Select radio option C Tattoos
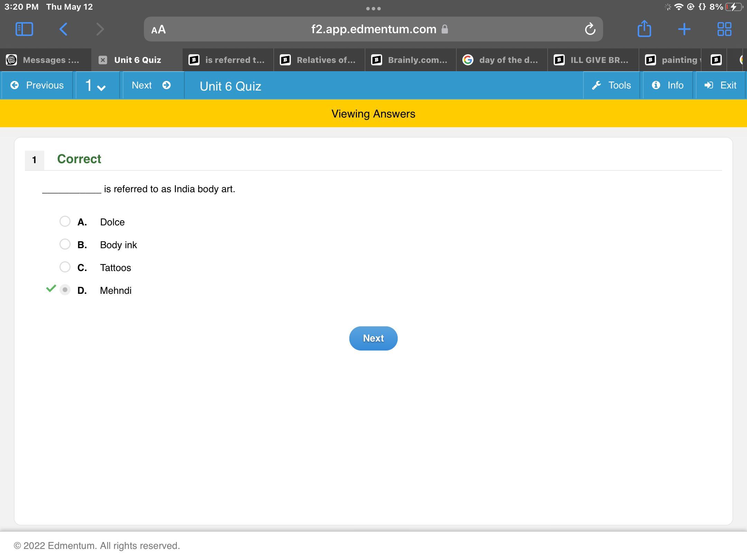 pyautogui.click(x=65, y=267)
